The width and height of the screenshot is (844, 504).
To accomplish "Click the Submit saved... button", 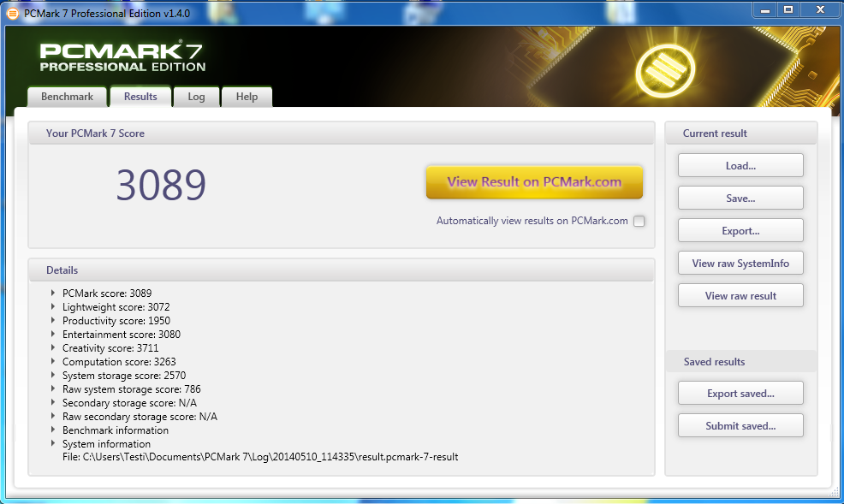I will pos(740,425).
